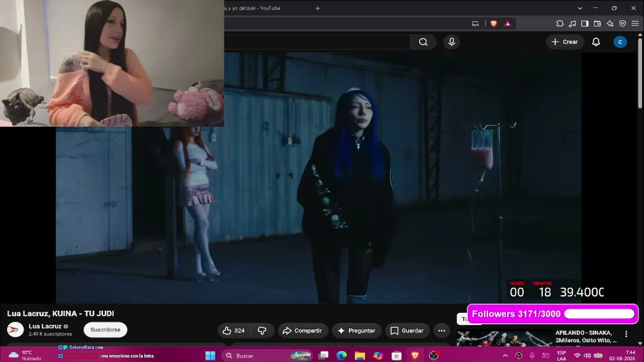The image size is (644, 362).
Task: Start voice search with the microphone icon
Action: (x=452, y=42)
